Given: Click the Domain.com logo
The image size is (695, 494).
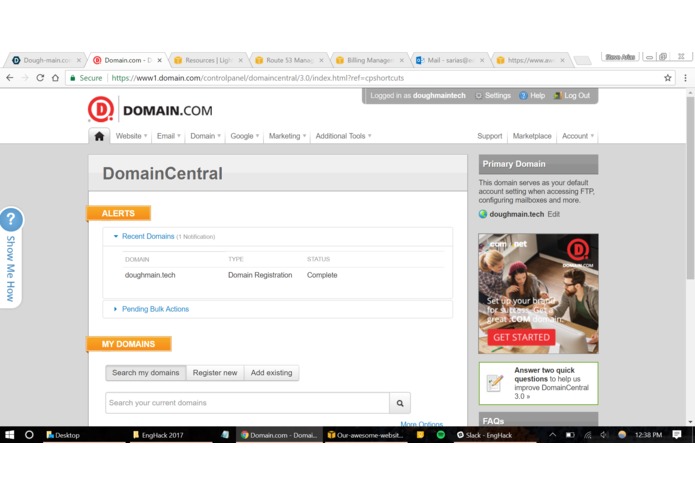Looking at the screenshot, I should coord(150,109).
